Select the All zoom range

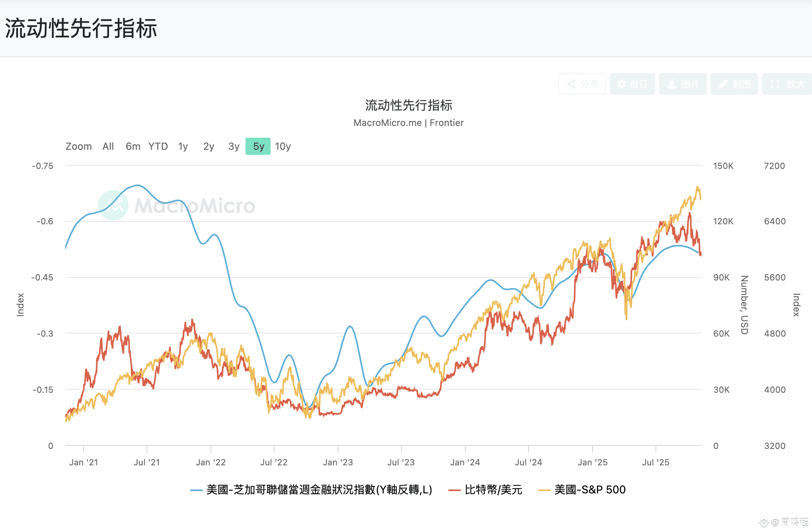click(108, 146)
